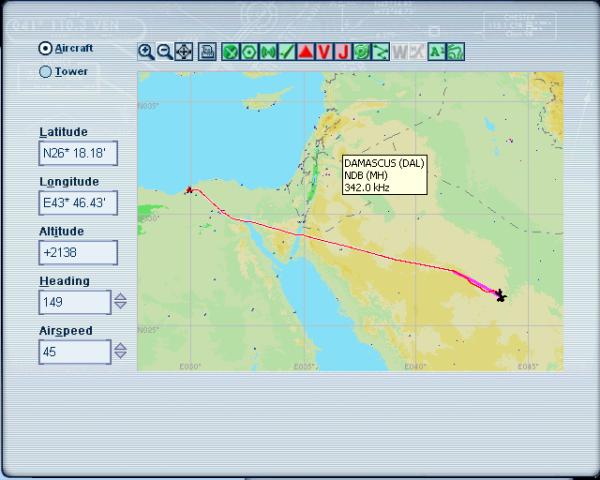This screenshot has width=600, height=480.
Task: Click the Heading value field
Action: (75, 302)
